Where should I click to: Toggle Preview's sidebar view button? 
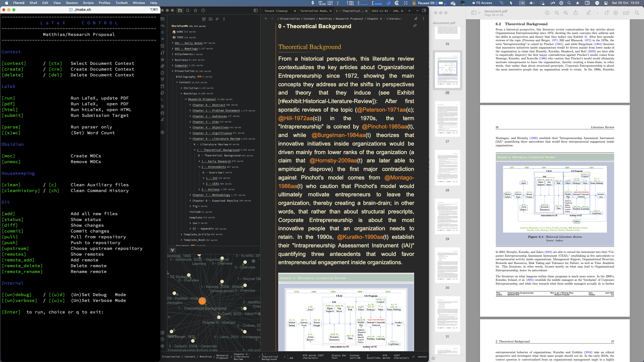pos(474,13)
